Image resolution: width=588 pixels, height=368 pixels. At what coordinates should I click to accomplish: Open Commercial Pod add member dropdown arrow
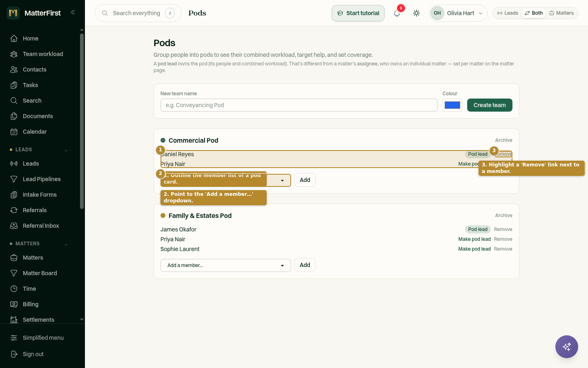click(x=282, y=180)
